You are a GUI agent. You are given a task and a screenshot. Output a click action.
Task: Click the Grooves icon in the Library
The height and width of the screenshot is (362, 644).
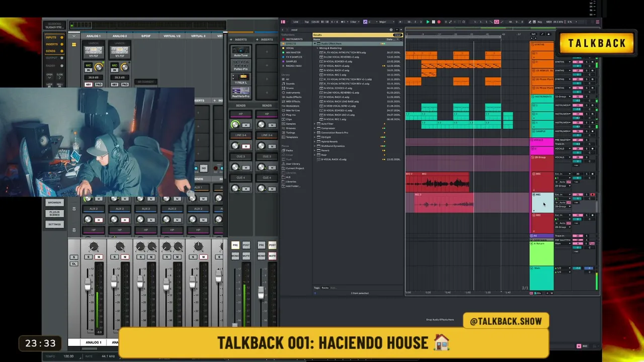coord(284,128)
